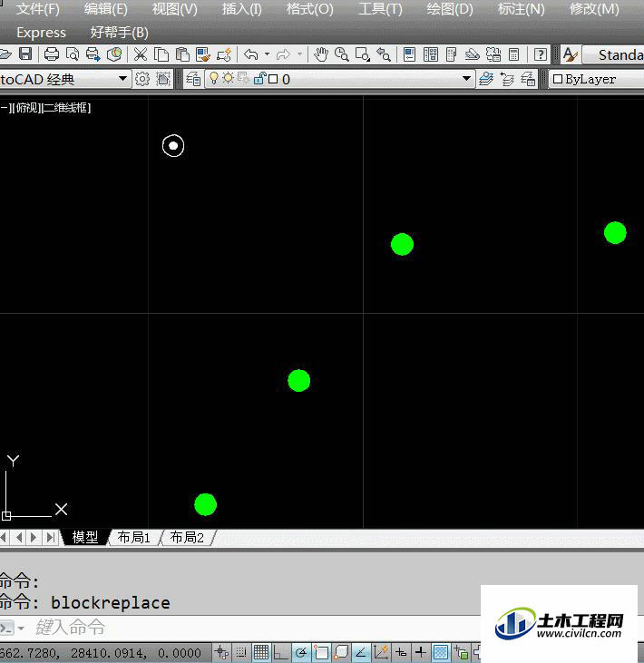Screen dimensions: 644x663
Task: Open the DesignCenter icon
Action: [x=431, y=54]
